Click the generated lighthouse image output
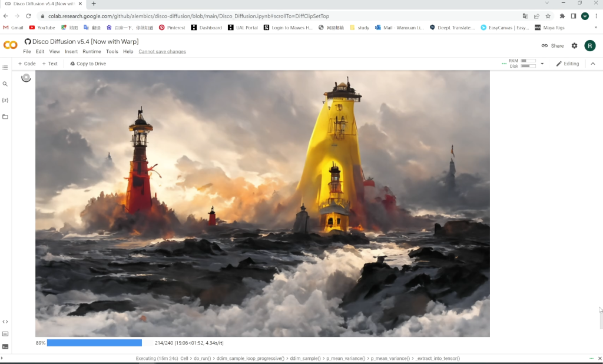Screen dimensions: 603x364 click(262, 203)
